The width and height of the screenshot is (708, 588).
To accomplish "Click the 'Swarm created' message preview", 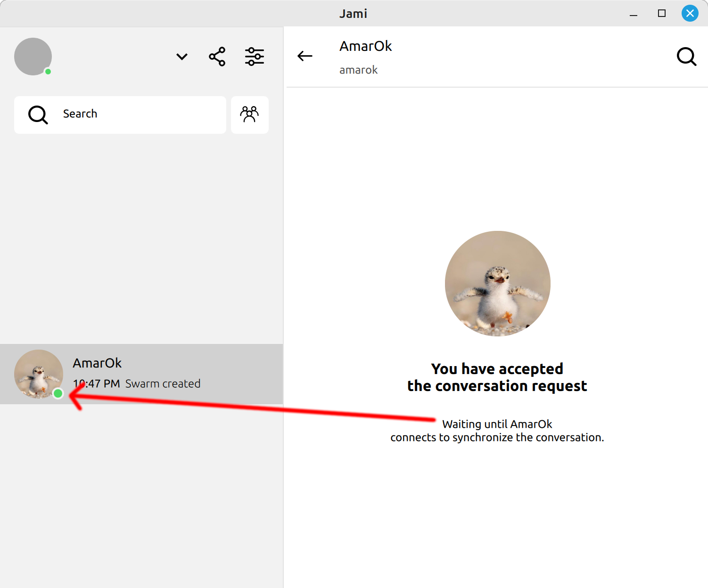I will coord(163,384).
